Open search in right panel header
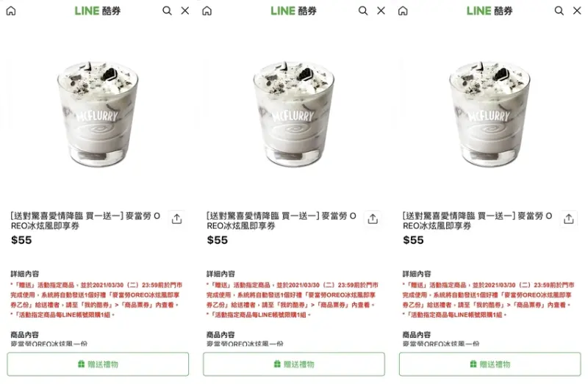This screenshot has height=384, width=588. [559, 11]
